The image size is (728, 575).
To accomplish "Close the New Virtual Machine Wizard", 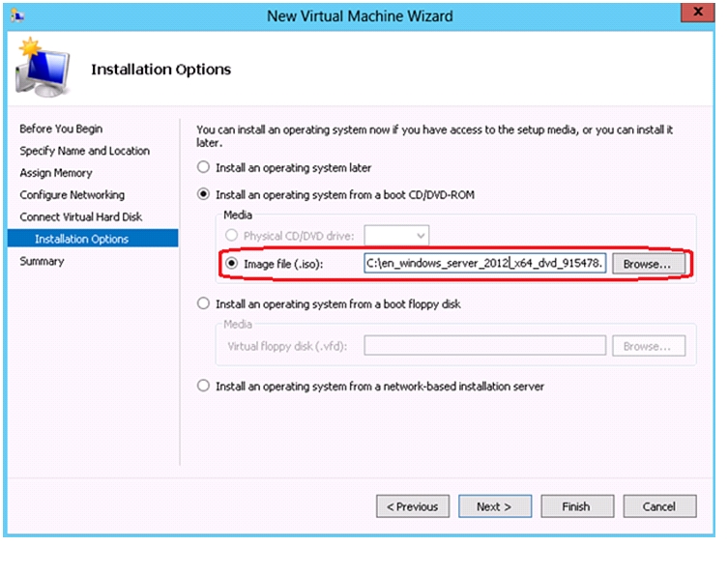I will [x=697, y=12].
